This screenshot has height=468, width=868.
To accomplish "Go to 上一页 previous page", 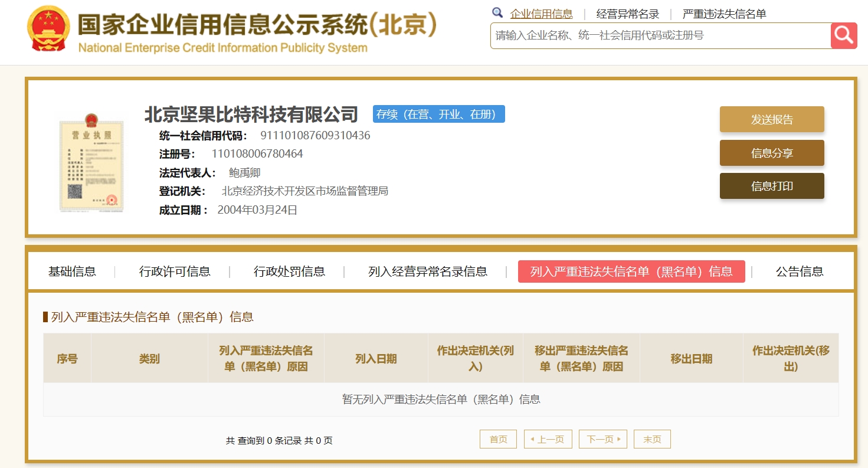I will 548,439.
